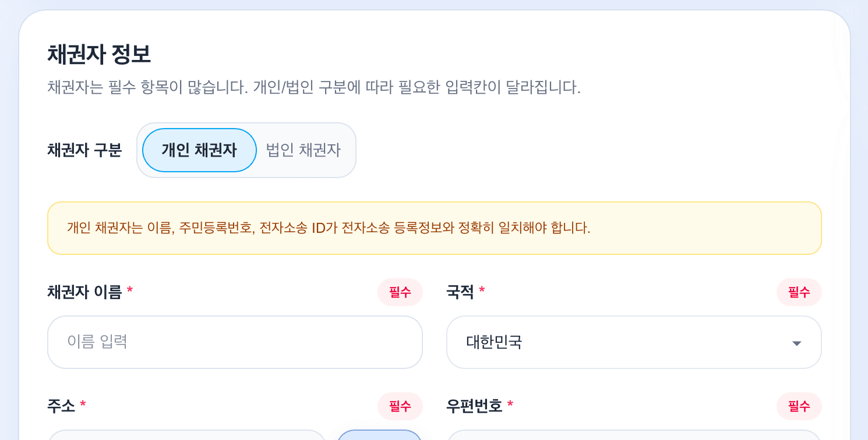Click the dropdown arrow next to 대한민국
The width and height of the screenshot is (868, 440).
[x=796, y=343]
